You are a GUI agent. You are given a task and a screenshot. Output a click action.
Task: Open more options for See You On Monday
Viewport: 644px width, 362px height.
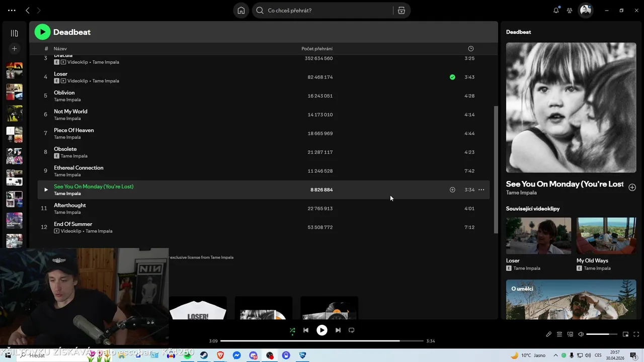tap(481, 190)
